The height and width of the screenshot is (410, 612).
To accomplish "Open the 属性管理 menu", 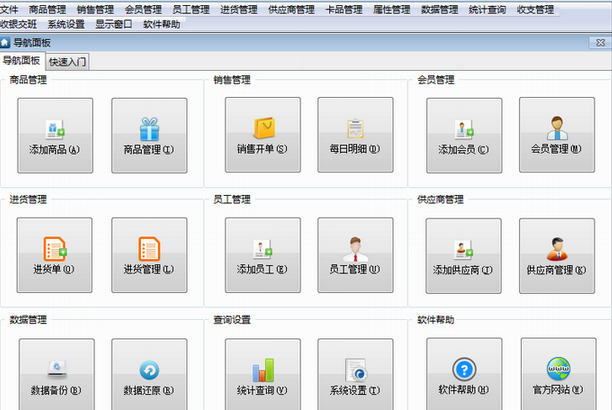I will tap(391, 9).
